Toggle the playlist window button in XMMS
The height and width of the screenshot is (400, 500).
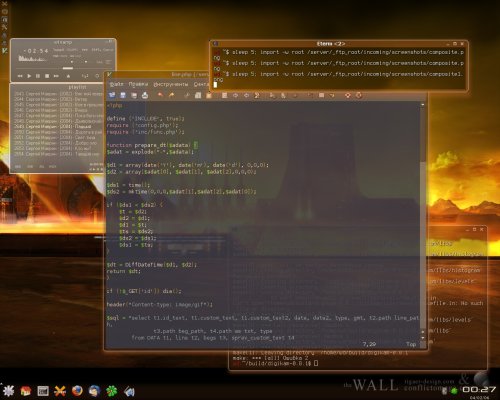click(x=108, y=62)
